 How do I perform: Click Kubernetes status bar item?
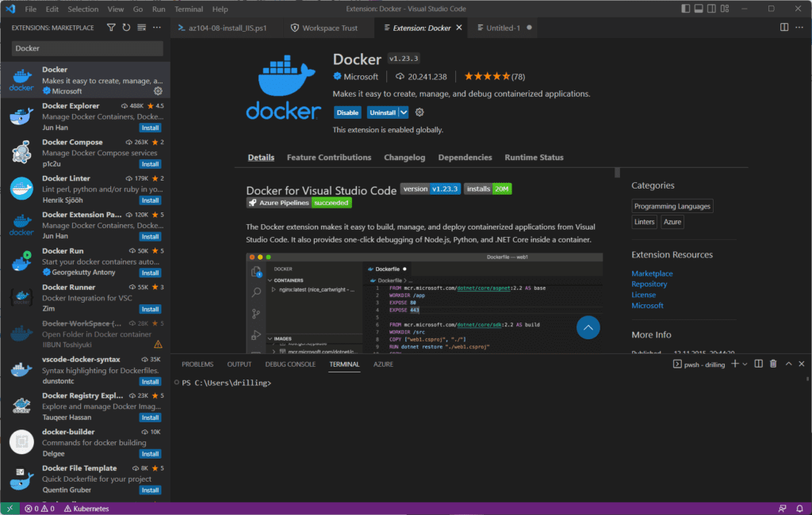click(86, 509)
